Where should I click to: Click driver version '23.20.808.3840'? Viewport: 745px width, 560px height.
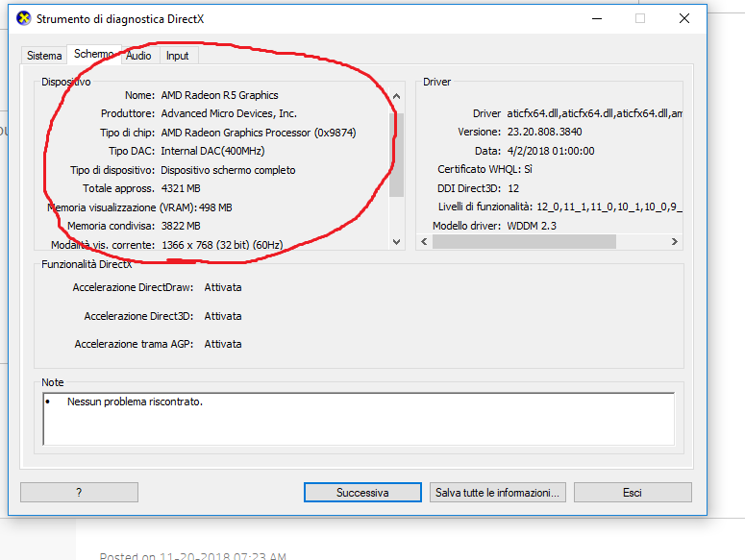tap(544, 132)
